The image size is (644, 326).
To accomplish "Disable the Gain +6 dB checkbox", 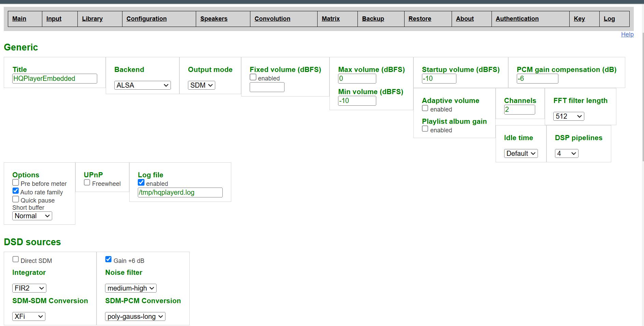I will [108, 260].
